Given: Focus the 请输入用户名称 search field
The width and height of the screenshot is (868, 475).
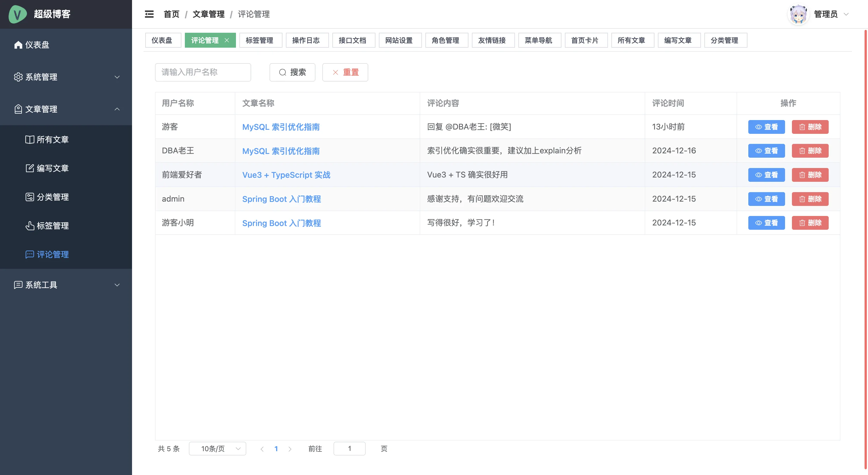Looking at the screenshot, I should click(x=203, y=72).
